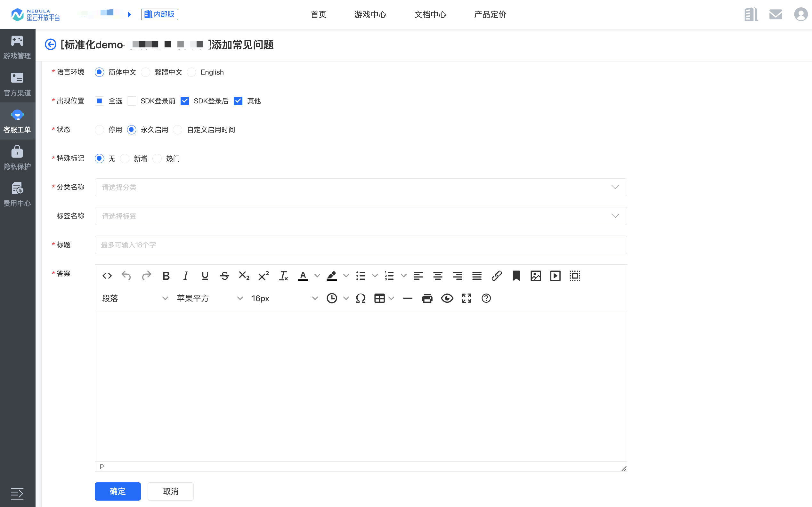
Task: Center align text
Action: click(438, 276)
